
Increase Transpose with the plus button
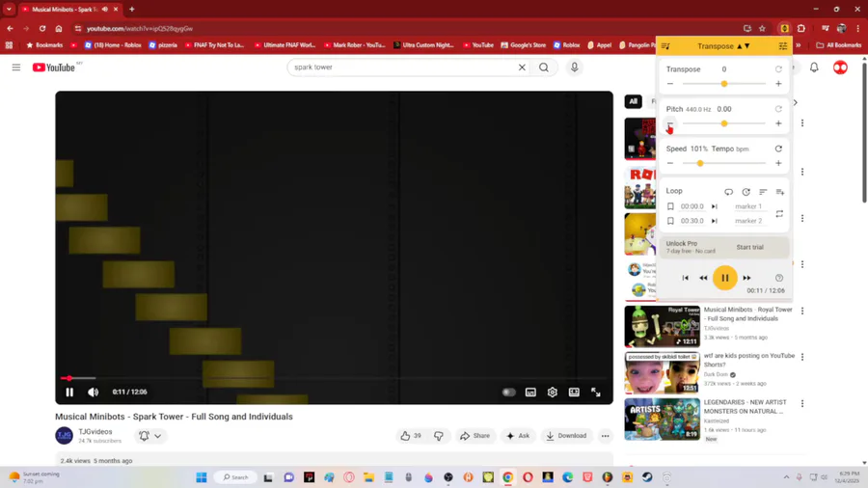pyautogui.click(x=778, y=84)
